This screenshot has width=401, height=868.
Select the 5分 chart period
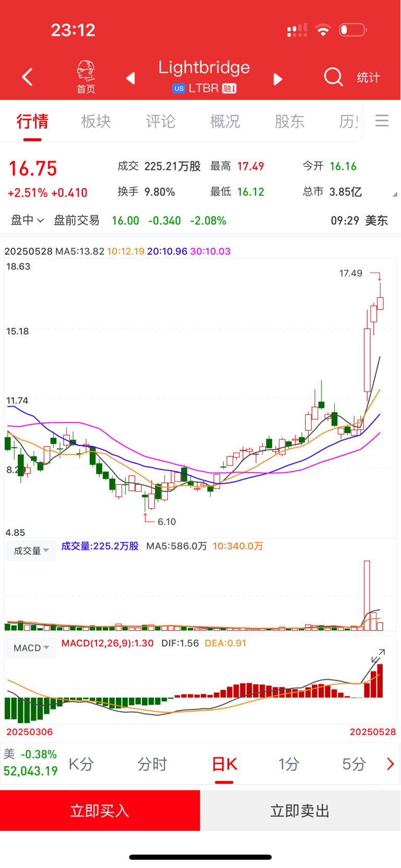(x=354, y=764)
